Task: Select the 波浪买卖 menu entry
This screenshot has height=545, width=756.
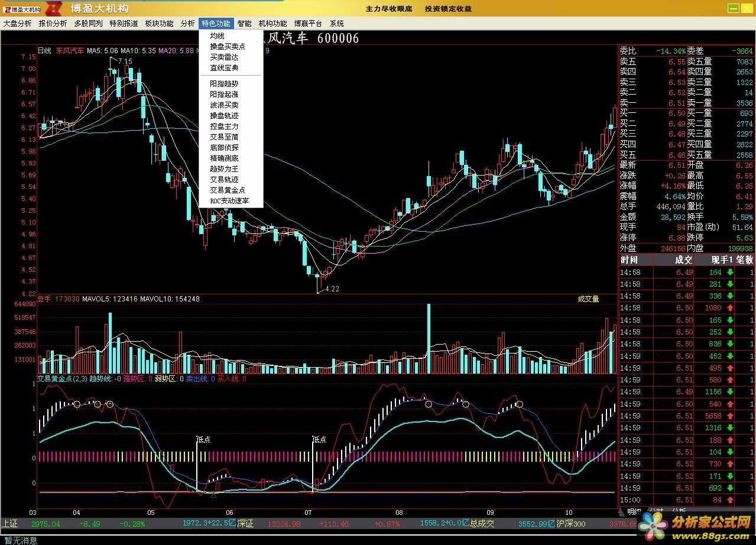Action: (x=231, y=105)
